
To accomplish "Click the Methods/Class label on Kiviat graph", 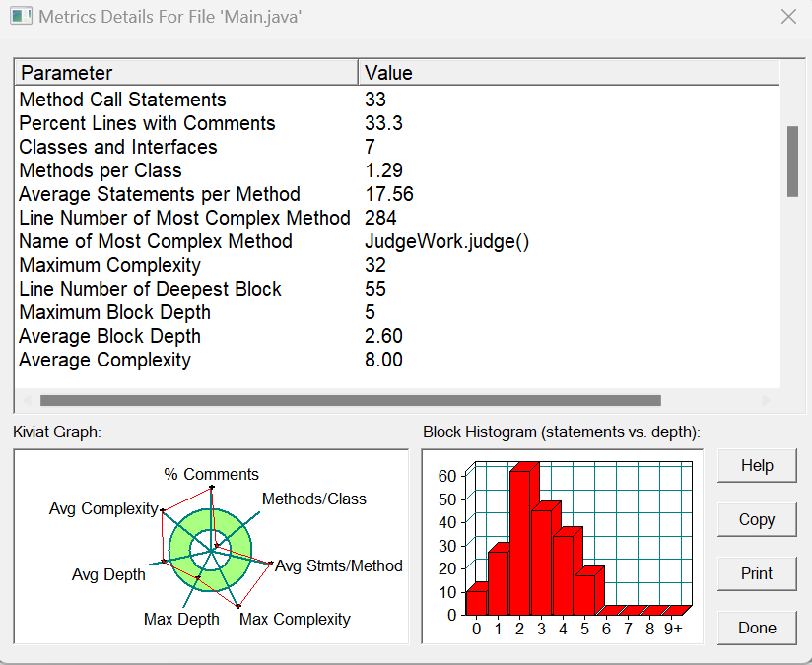I will (313, 499).
